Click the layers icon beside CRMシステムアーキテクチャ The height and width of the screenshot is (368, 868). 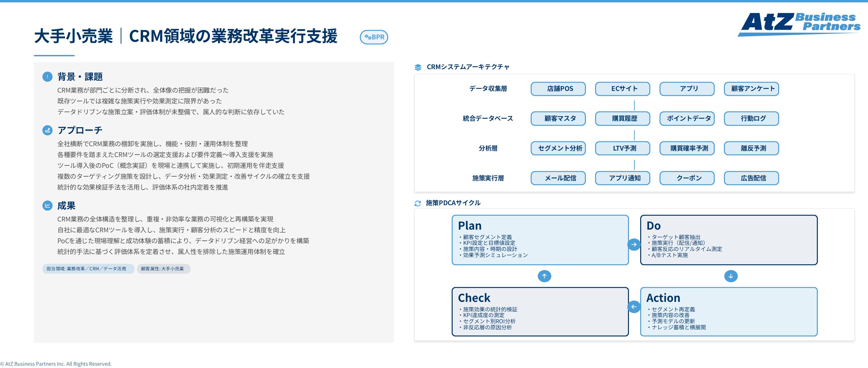[x=418, y=67]
